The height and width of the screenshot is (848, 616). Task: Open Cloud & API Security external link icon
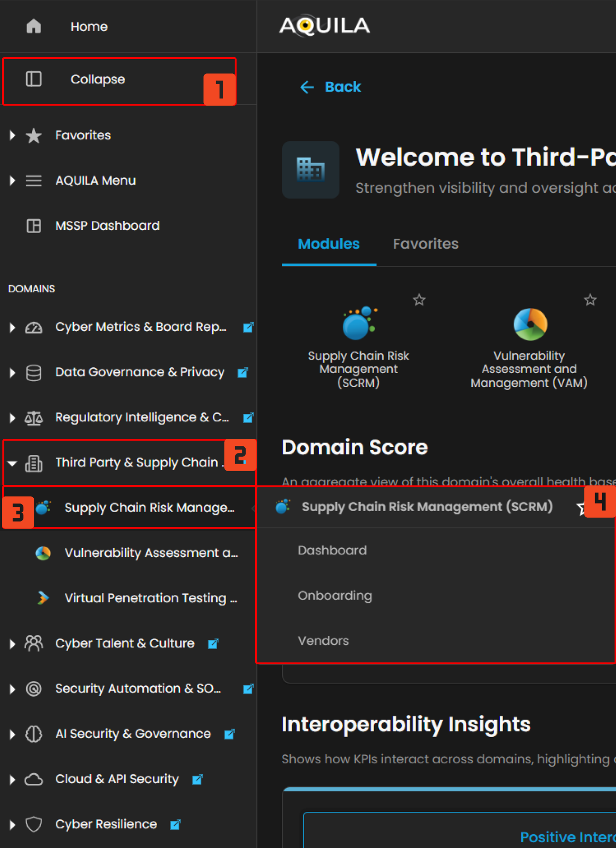coord(197,779)
